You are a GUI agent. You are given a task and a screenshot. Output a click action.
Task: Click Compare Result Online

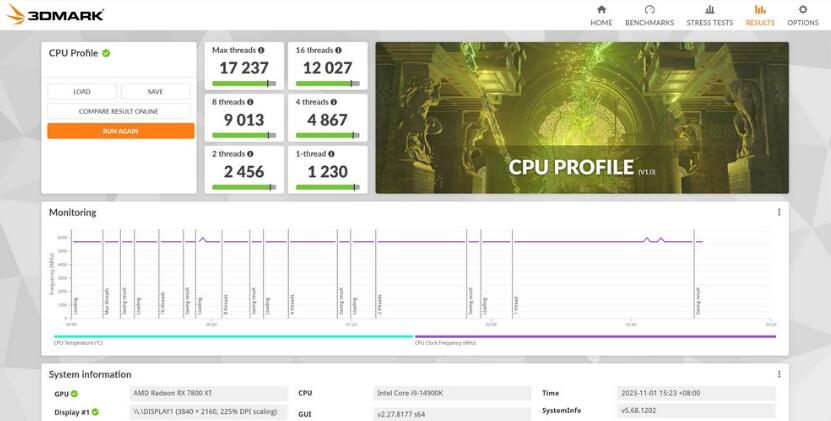coord(120,111)
